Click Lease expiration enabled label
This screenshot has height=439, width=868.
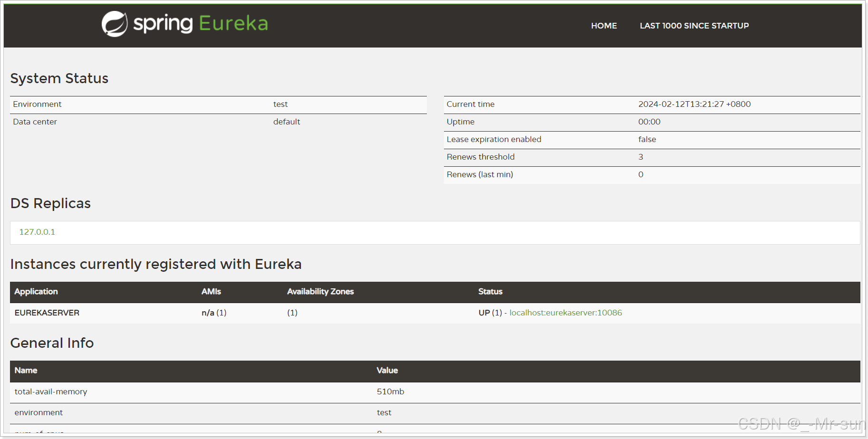[494, 139]
